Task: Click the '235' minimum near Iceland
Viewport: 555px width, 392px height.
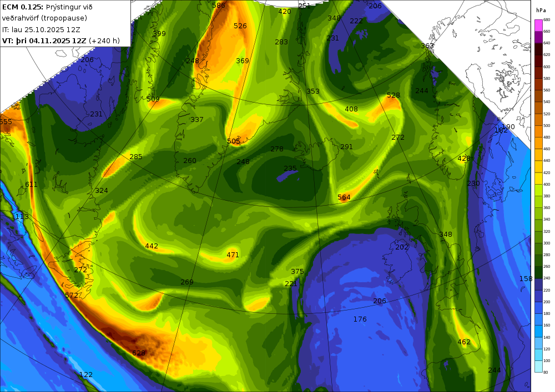Action: click(290, 168)
